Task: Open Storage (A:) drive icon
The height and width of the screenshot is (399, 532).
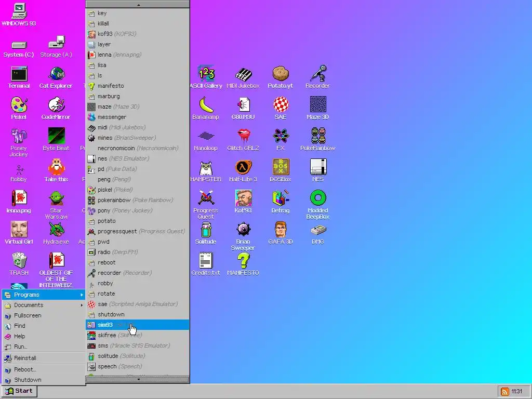Action: click(x=56, y=47)
